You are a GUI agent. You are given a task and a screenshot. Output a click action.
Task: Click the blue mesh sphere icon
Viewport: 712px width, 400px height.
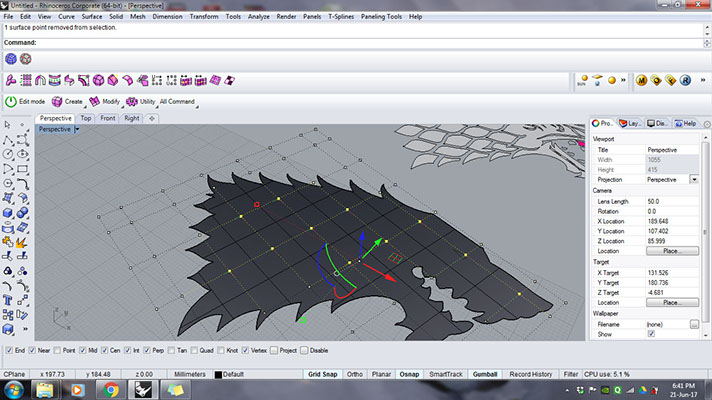click(x=11, y=59)
